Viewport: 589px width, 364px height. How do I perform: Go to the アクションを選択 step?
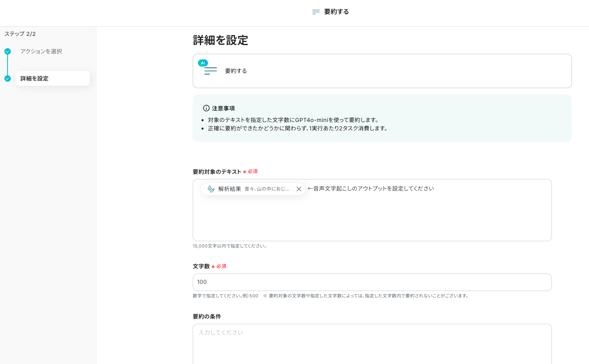point(41,51)
